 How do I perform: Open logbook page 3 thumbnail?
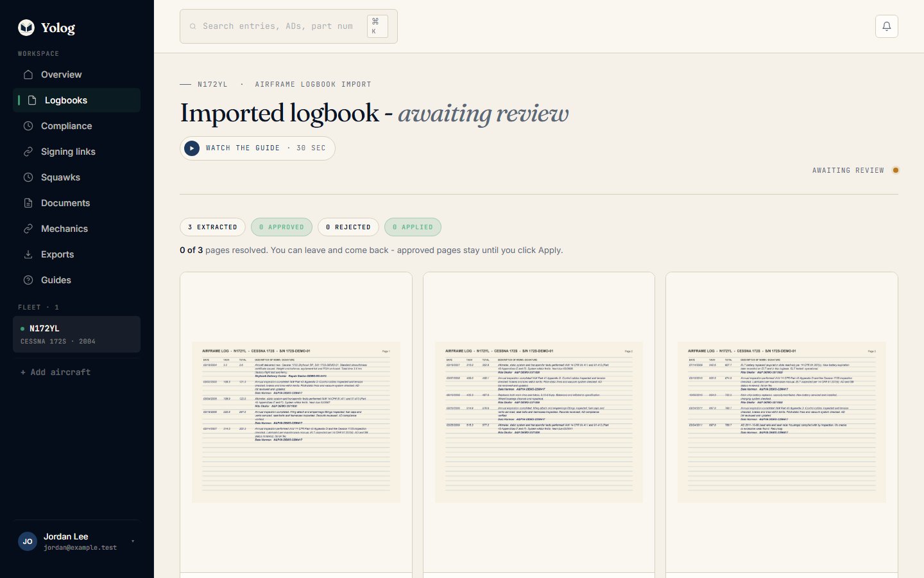click(x=782, y=422)
